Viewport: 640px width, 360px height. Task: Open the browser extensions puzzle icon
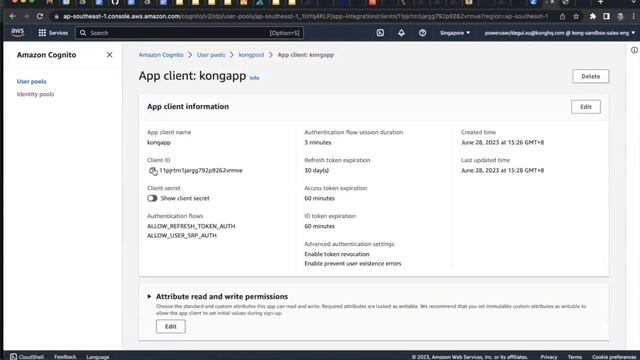click(x=593, y=16)
